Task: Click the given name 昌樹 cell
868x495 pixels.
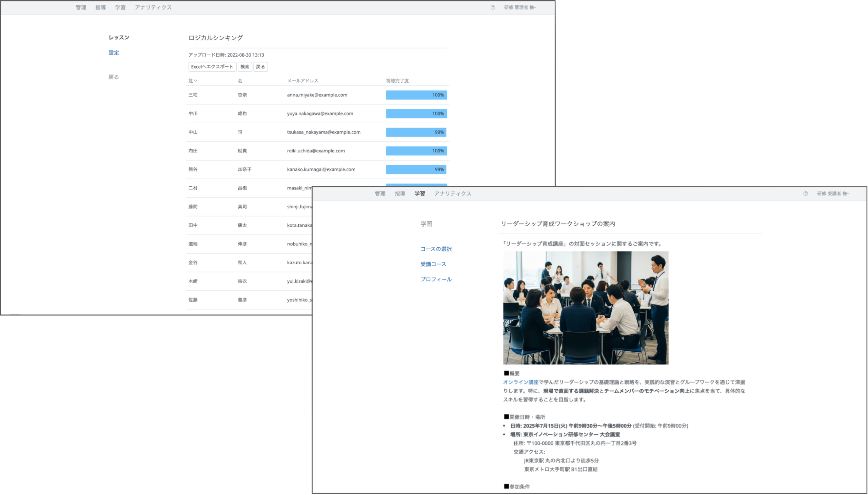Action: point(242,188)
